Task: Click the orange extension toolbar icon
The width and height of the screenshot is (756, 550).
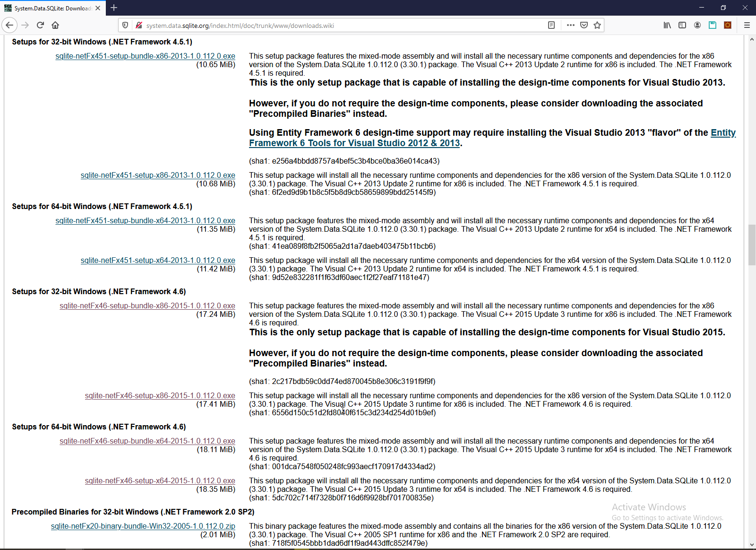Action: [x=728, y=25]
